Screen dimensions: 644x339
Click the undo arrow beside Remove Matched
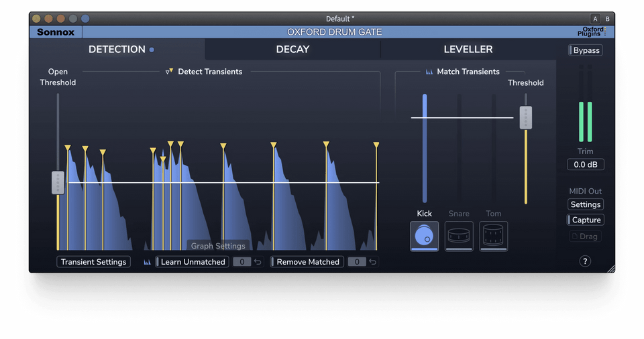373,262
